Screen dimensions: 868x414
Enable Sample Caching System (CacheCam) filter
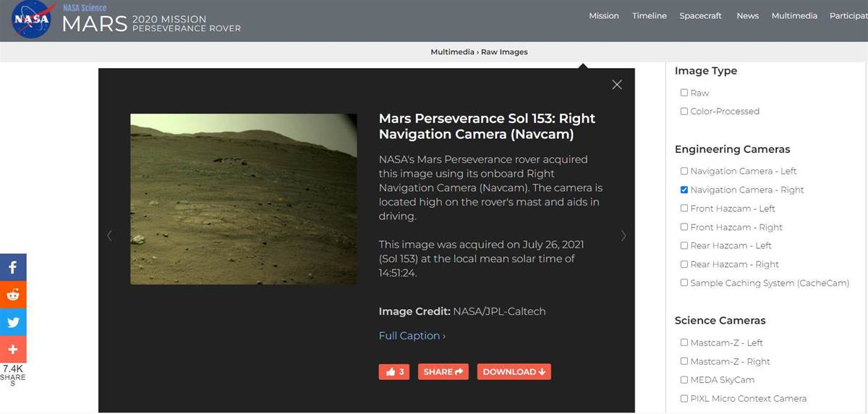click(x=684, y=283)
